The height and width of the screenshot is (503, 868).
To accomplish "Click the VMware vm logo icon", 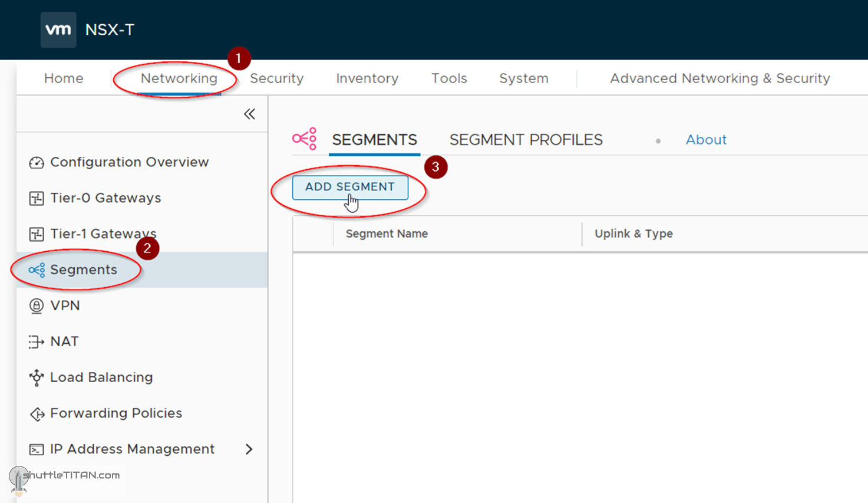I will (58, 29).
